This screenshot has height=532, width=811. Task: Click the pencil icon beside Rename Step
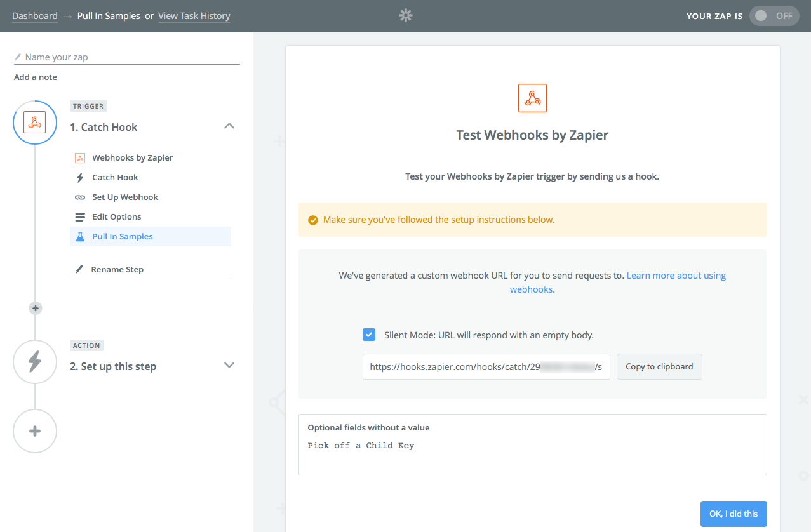click(x=79, y=270)
